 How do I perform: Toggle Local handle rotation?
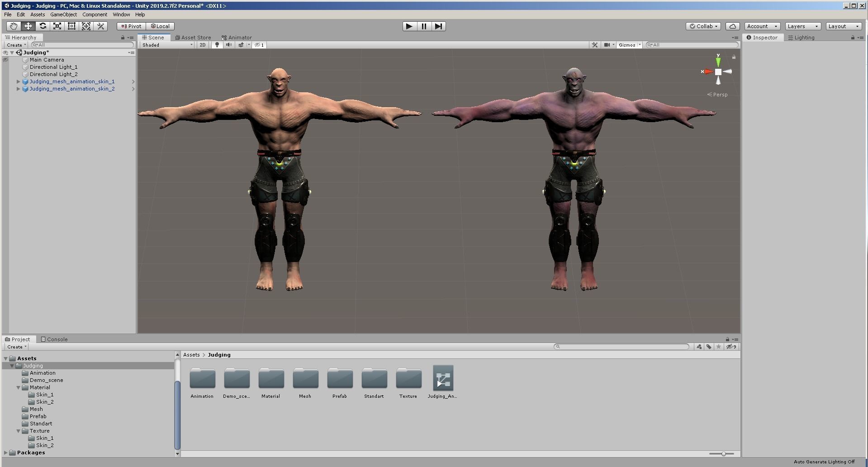click(160, 26)
